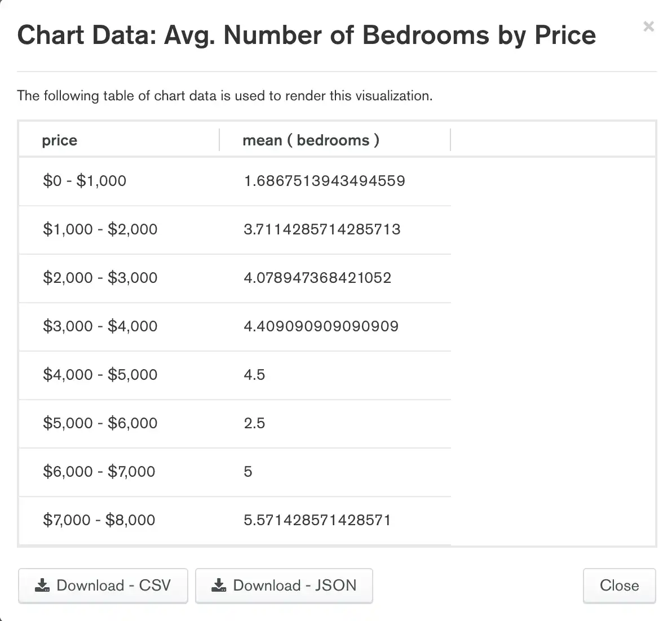The image size is (672, 621).
Task: Click the mean value 2.5 cell
Action: (x=254, y=423)
